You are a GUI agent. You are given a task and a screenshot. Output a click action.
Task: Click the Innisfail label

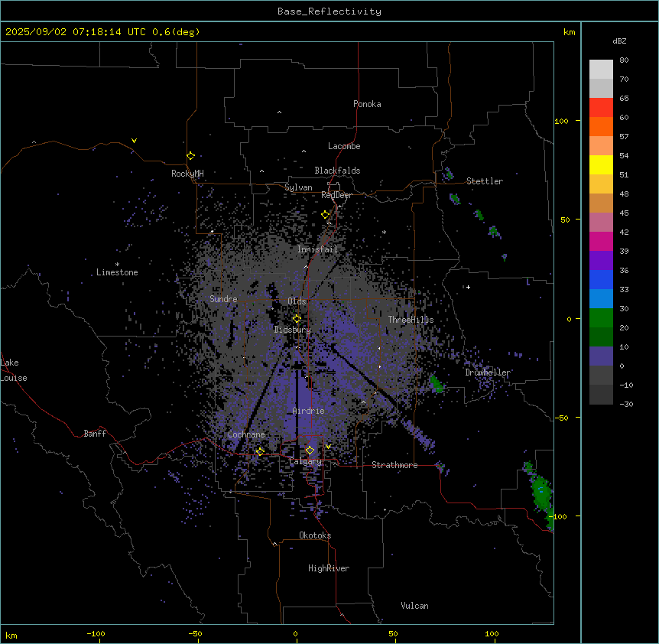point(317,249)
